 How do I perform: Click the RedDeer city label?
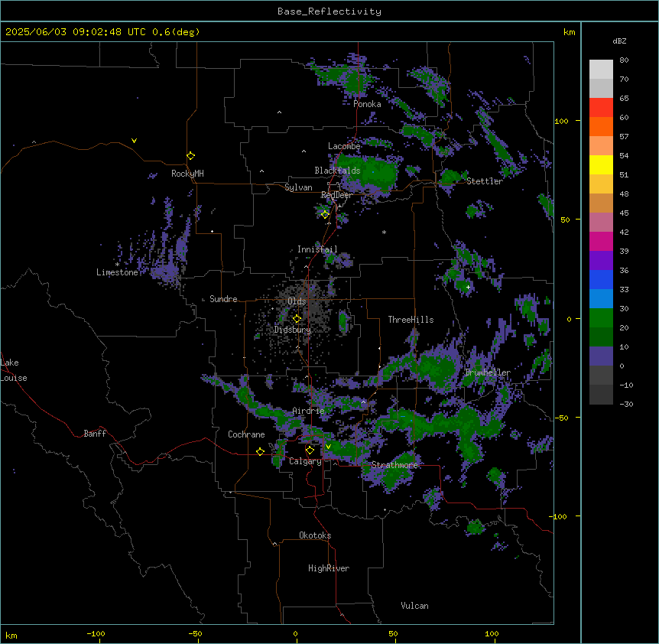[x=336, y=195]
